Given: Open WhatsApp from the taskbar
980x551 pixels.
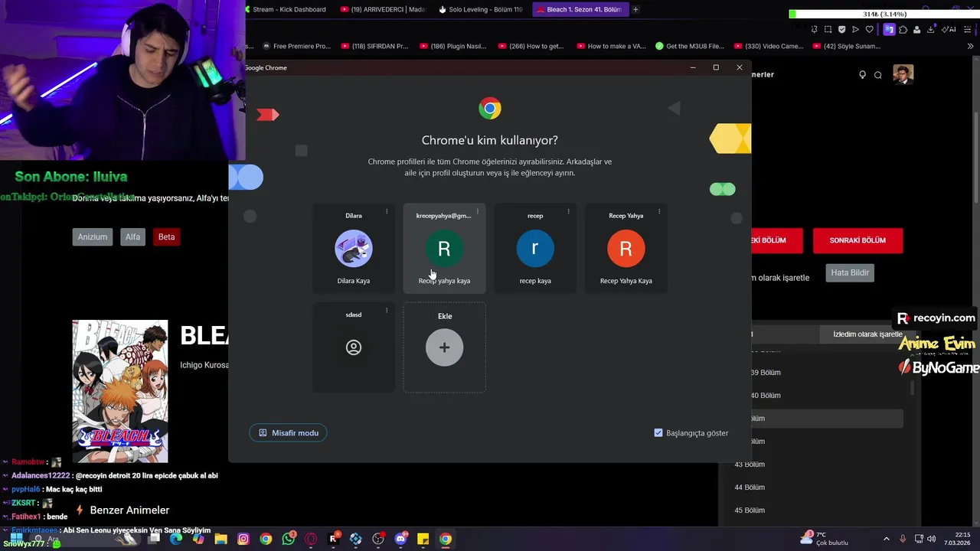Looking at the screenshot, I should 288,539.
